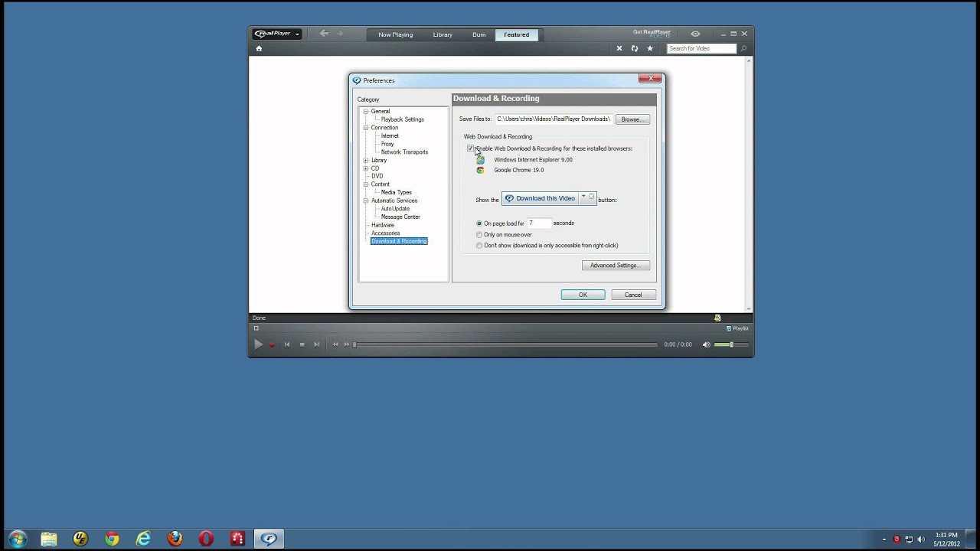Click the Rewind button

[335, 344]
